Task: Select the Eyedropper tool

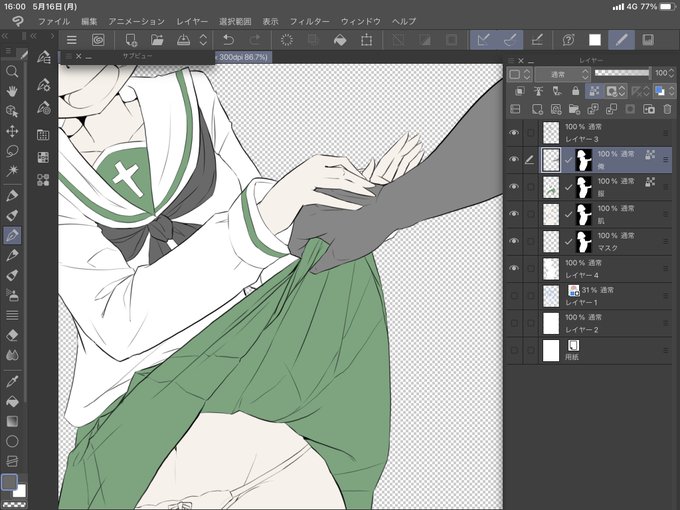Action: click(12, 381)
